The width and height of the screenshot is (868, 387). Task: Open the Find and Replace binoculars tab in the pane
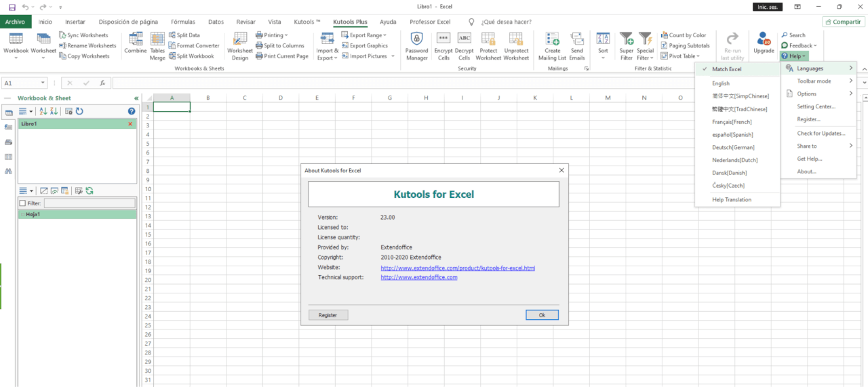pyautogui.click(x=9, y=171)
